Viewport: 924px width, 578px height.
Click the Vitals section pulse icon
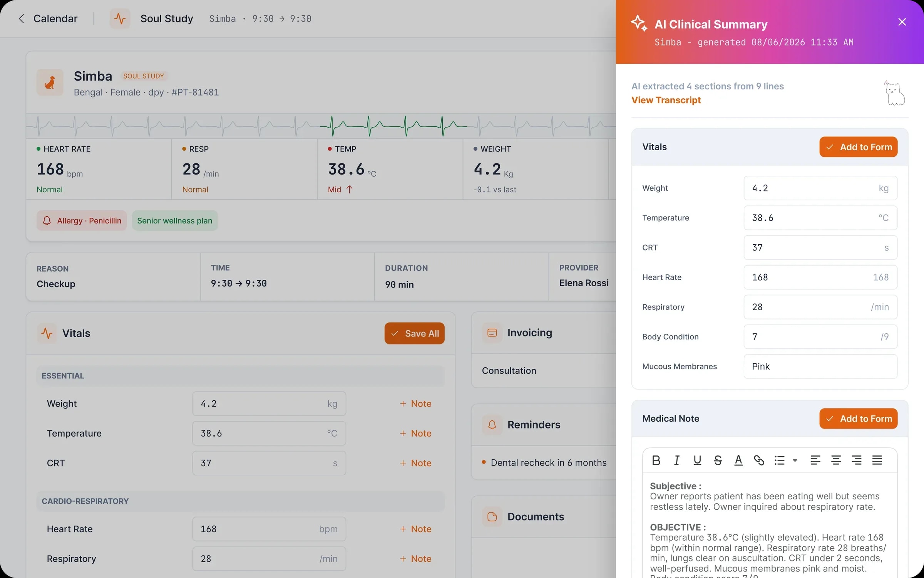coord(47,333)
